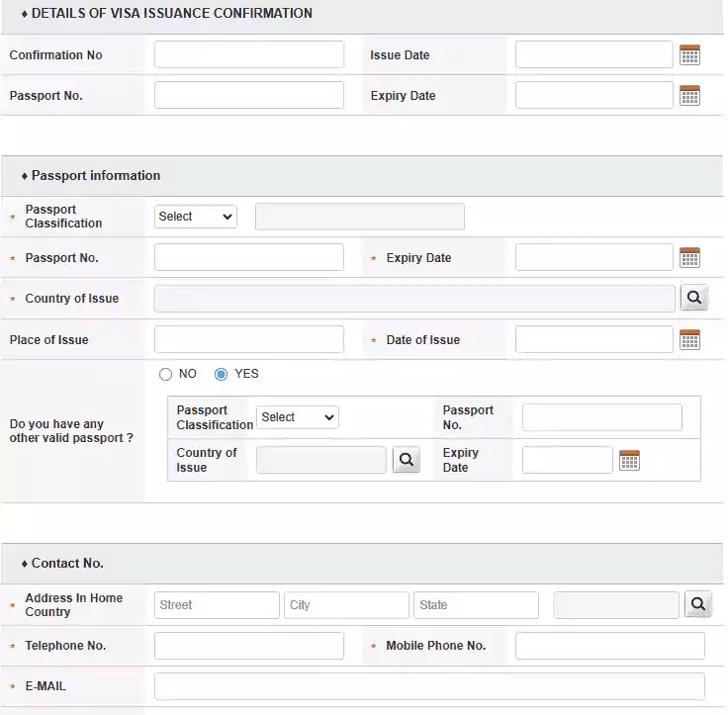
Task: Select YES for other valid passport
Action: pos(221,374)
